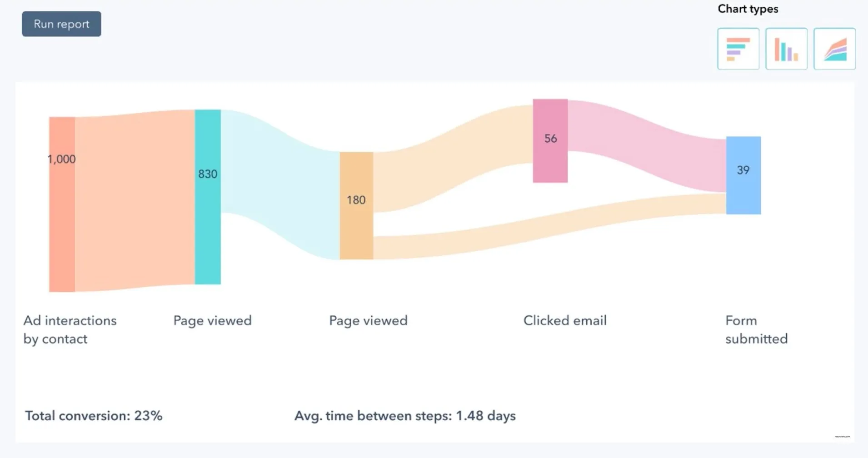868x458 pixels.
Task: Select the column chart type
Action: 786,49
